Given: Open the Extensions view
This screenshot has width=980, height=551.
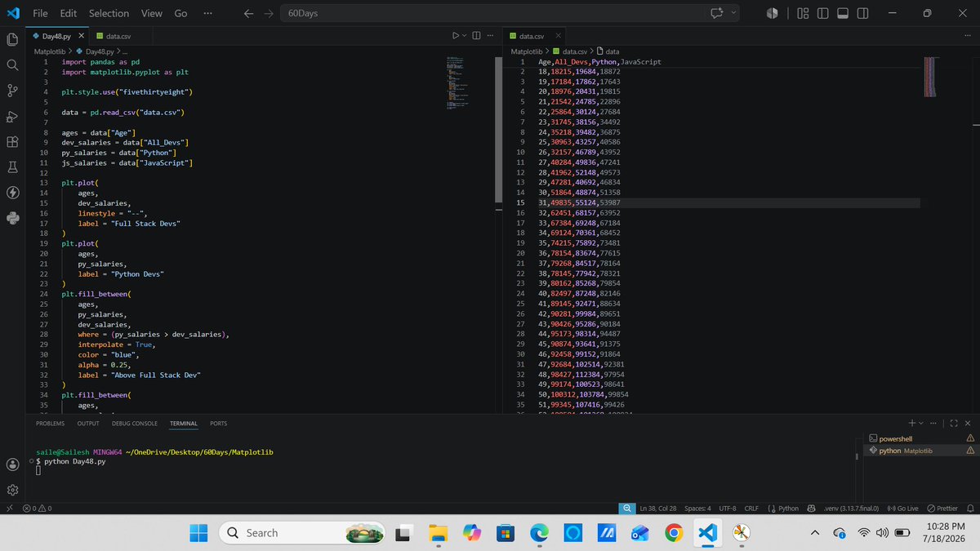Looking at the screenshot, I should [12, 141].
